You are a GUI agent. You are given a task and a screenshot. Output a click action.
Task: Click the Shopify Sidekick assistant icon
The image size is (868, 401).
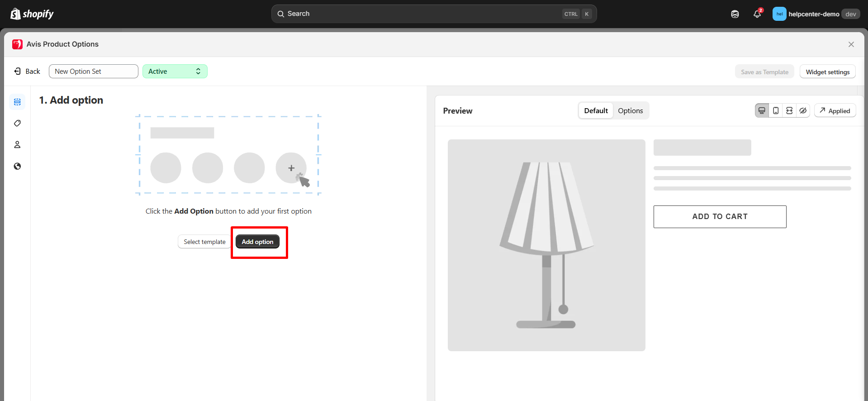click(x=735, y=14)
